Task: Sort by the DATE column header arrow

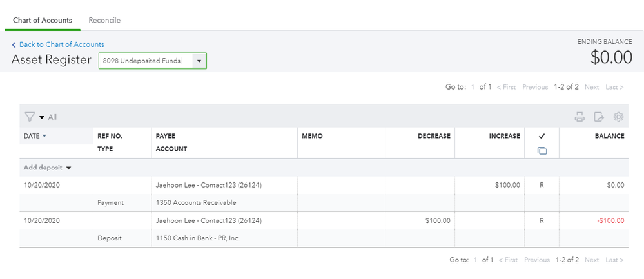Action: coord(44,136)
